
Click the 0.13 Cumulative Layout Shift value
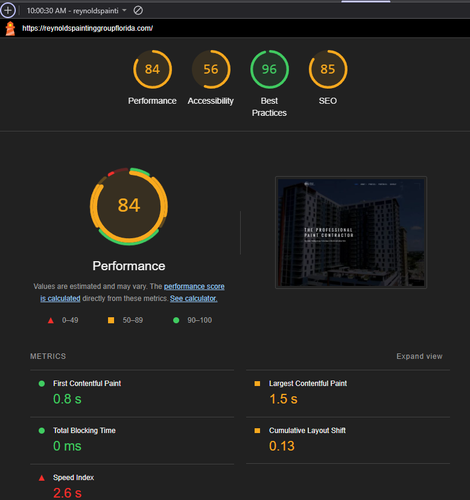pos(282,446)
